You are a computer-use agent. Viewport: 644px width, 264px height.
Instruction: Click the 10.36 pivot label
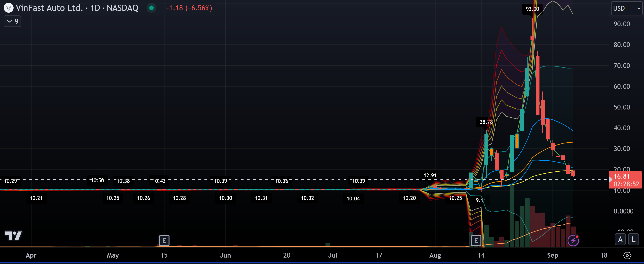click(x=282, y=181)
